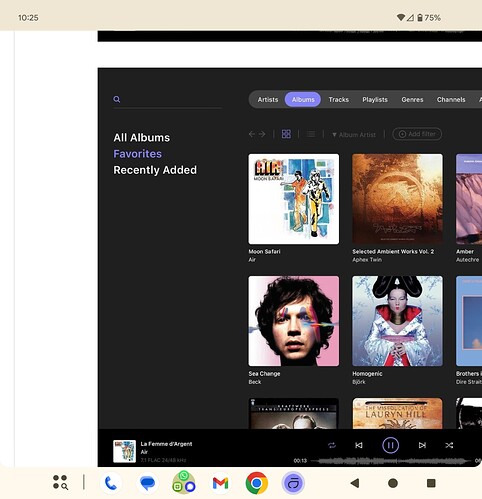Launch Chrome from the taskbar
482x499 pixels.
pos(256,483)
